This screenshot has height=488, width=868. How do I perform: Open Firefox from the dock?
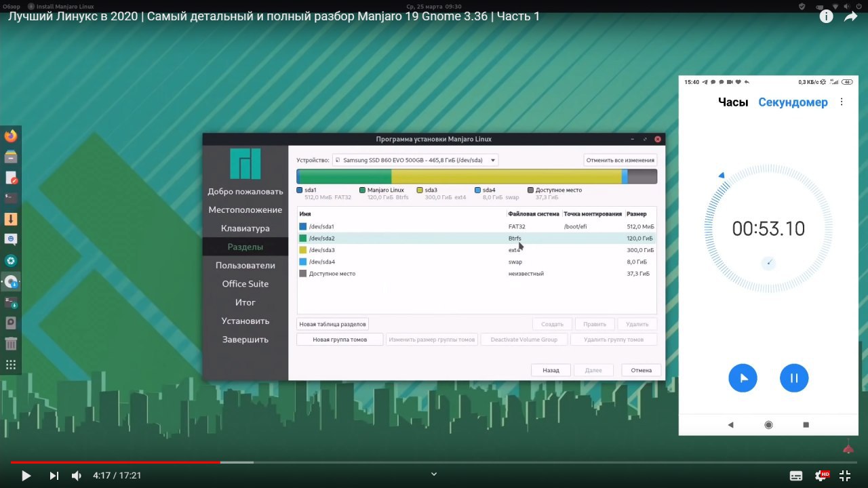(x=11, y=136)
